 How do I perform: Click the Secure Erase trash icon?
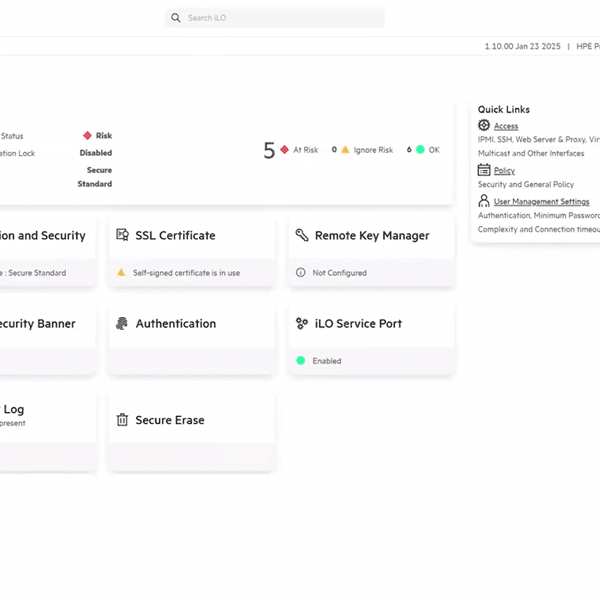click(x=122, y=420)
